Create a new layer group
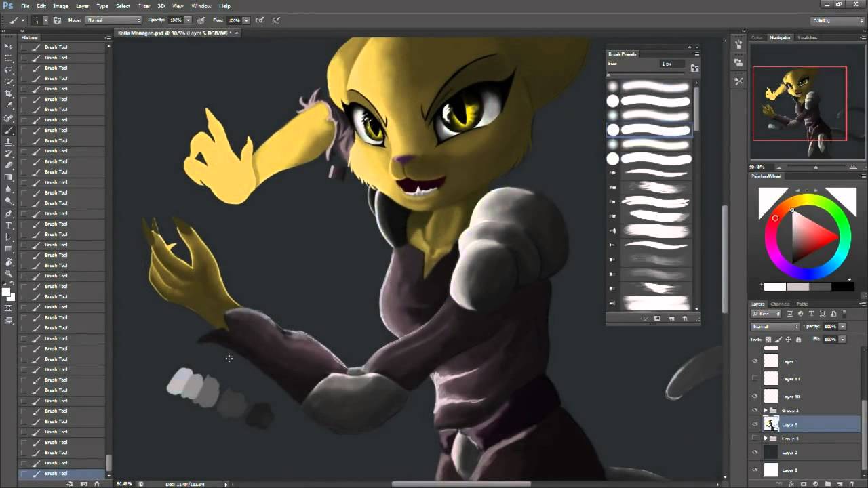The image size is (868, 488). tap(827, 484)
